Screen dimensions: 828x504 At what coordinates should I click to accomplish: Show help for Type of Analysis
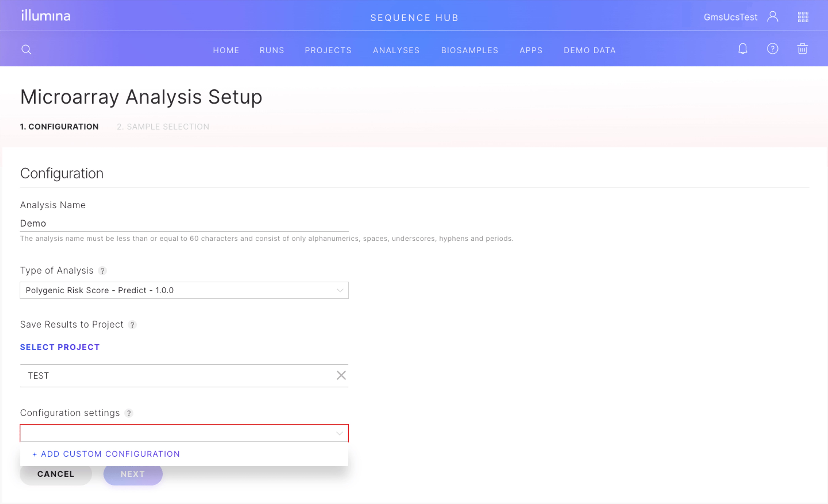(x=103, y=271)
